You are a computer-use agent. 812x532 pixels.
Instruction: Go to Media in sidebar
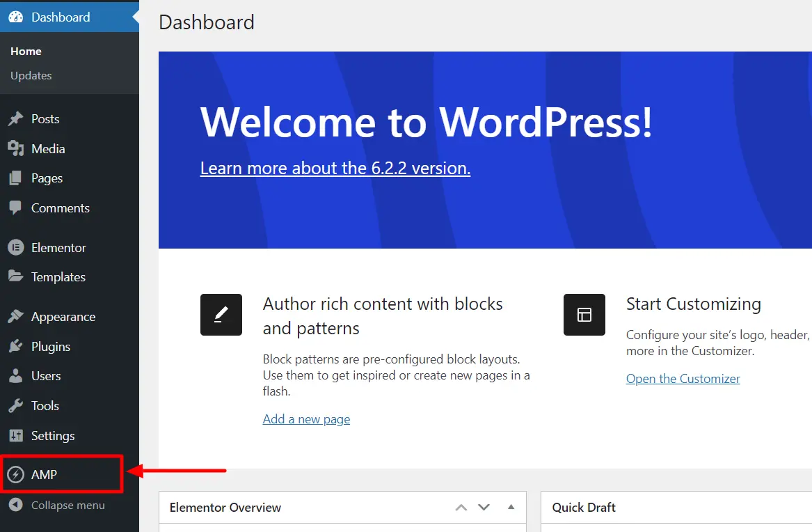(x=70, y=149)
